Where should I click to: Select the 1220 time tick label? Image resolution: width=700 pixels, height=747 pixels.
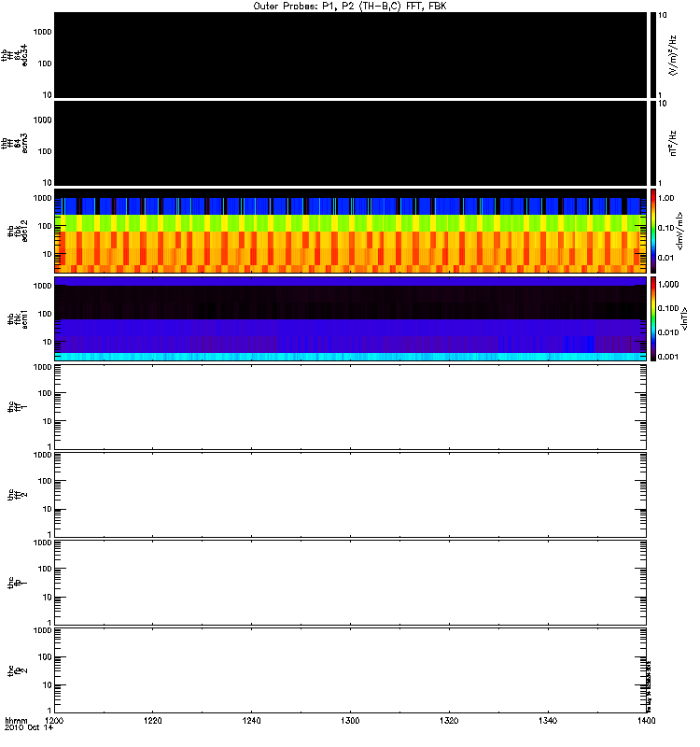click(152, 720)
